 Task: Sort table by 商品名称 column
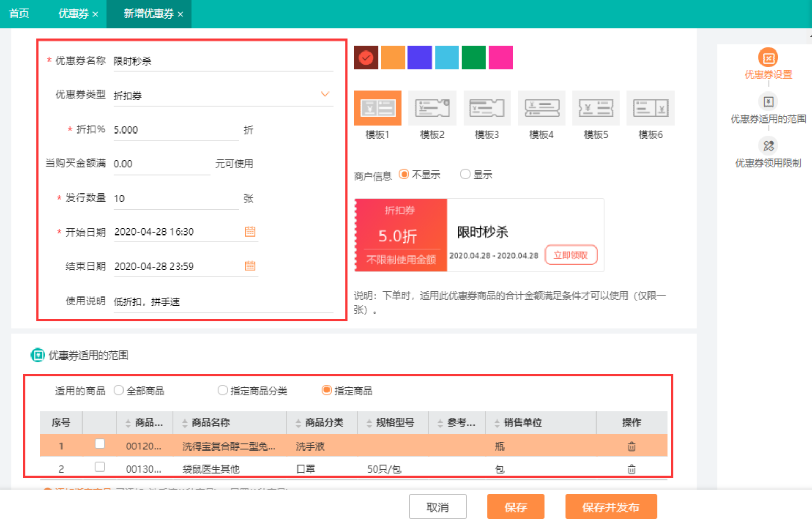tap(185, 423)
